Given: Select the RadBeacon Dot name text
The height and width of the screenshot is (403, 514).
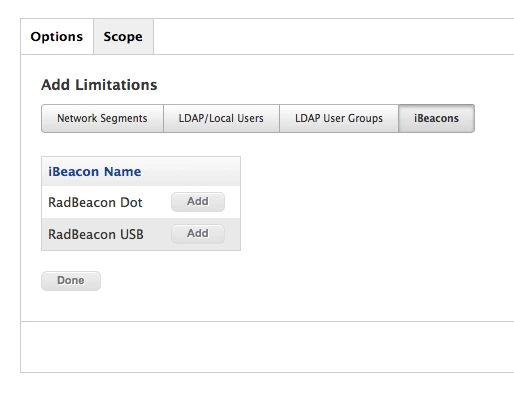Looking at the screenshot, I should point(95,202).
